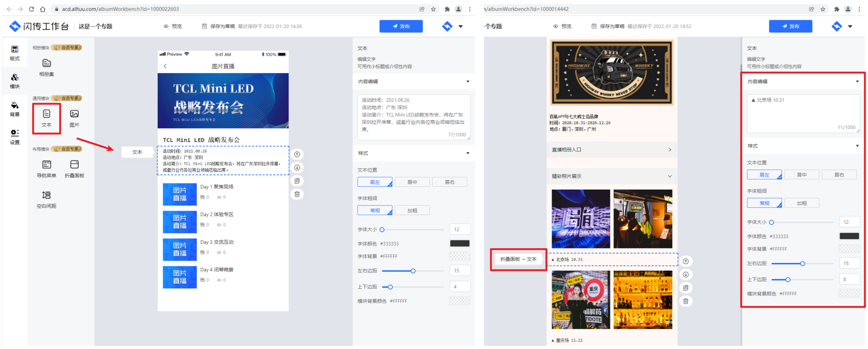Open the 设置 settings tab in left sidebar
The width and height of the screenshot is (868, 349).
(15, 136)
